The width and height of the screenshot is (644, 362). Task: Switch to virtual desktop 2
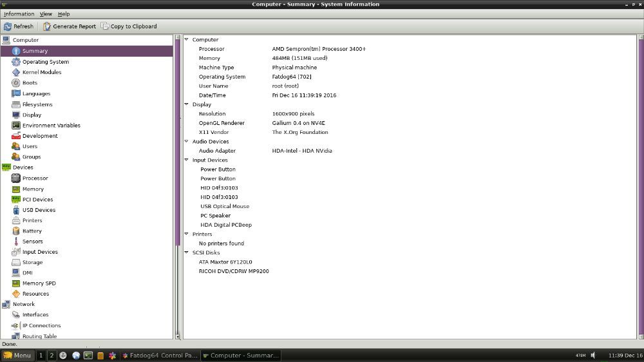(52, 356)
